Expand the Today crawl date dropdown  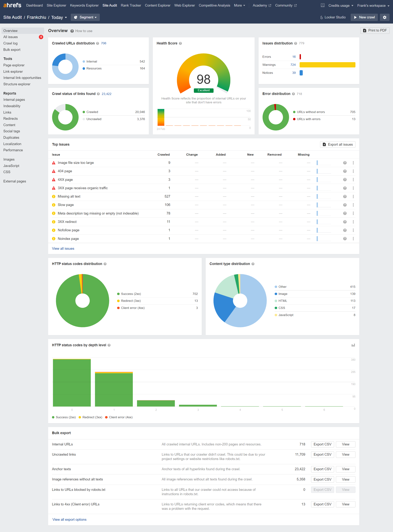coord(59,17)
